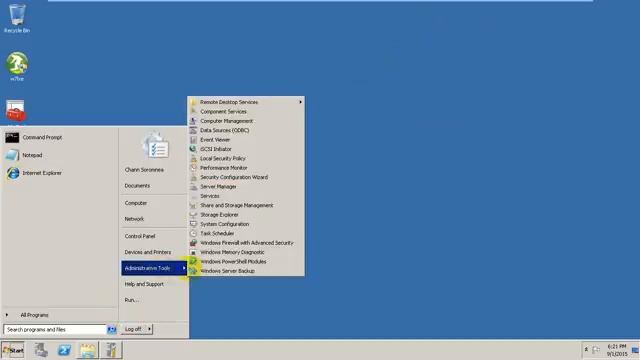The image size is (640, 360).
Task: Open the green globe desktop shortcut
Action: click(x=17, y=66)
